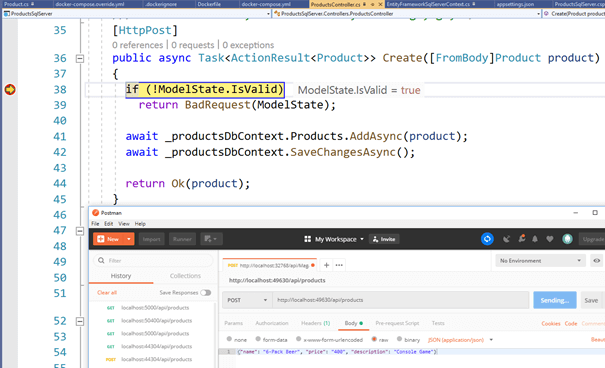This screenshot has height=368, width=605.
Task: Open Postman settings wrench icon
Action: click(x=522, y=239)
